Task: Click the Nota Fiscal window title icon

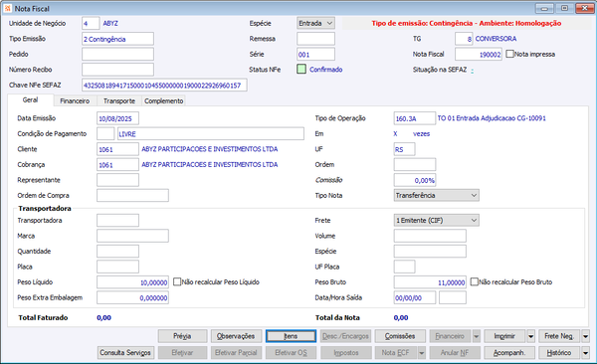Action: click(x=8, y=8)
